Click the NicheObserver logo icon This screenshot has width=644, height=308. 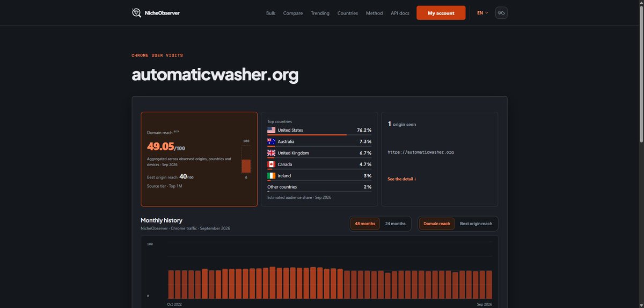pos(137,13)
